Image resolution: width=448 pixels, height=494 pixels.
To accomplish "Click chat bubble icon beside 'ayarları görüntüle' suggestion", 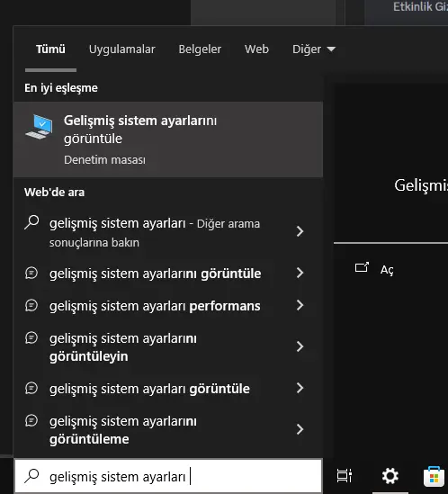I will [x=31, y=388].
